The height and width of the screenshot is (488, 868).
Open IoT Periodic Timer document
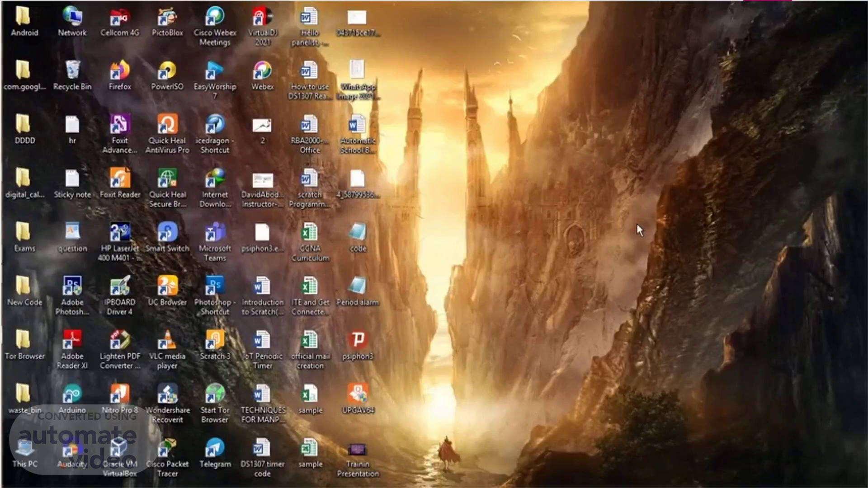tap(263, 349)
